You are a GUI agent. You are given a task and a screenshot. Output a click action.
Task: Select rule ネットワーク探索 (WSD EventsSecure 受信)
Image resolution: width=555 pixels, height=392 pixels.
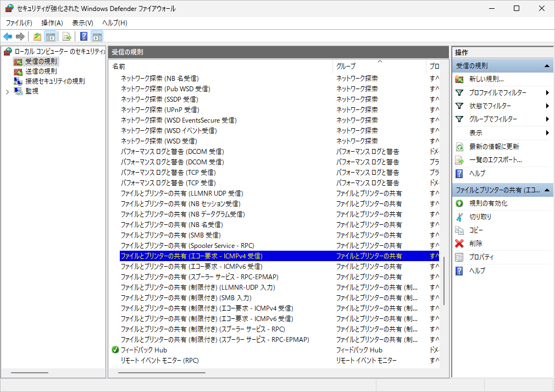[x=179, y=120]
